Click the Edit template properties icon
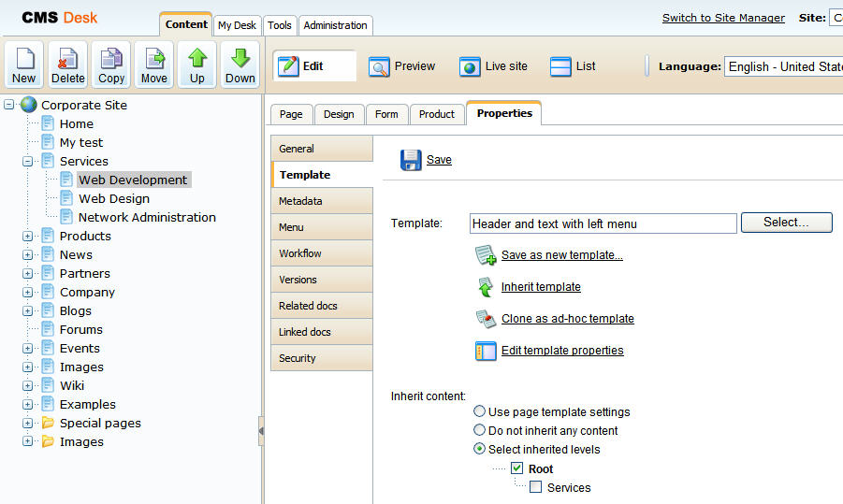Viewport: 843px width, 504px height. pyautogui.click(x=486, y=351)
